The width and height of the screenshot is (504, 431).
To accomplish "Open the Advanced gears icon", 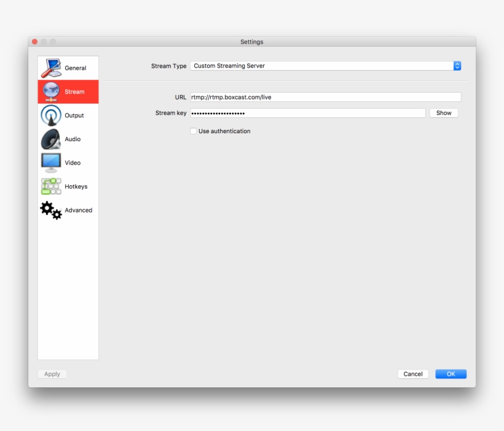I will pos(51,210).
